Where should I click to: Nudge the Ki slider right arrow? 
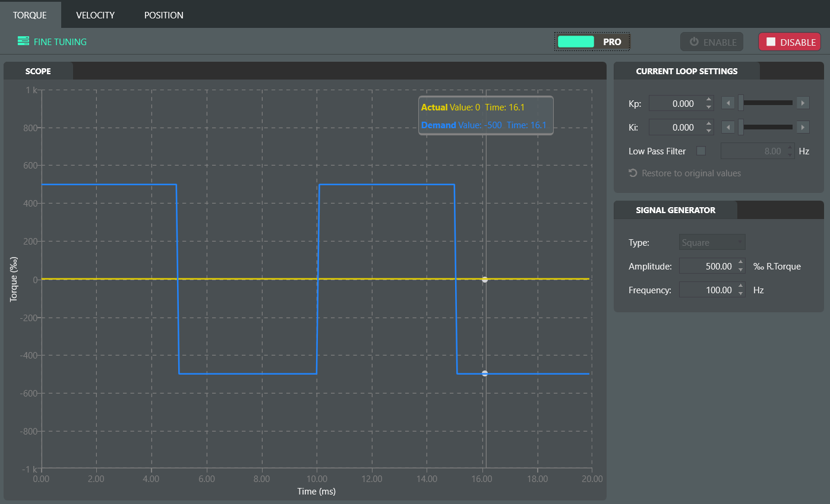pos(803,127)
